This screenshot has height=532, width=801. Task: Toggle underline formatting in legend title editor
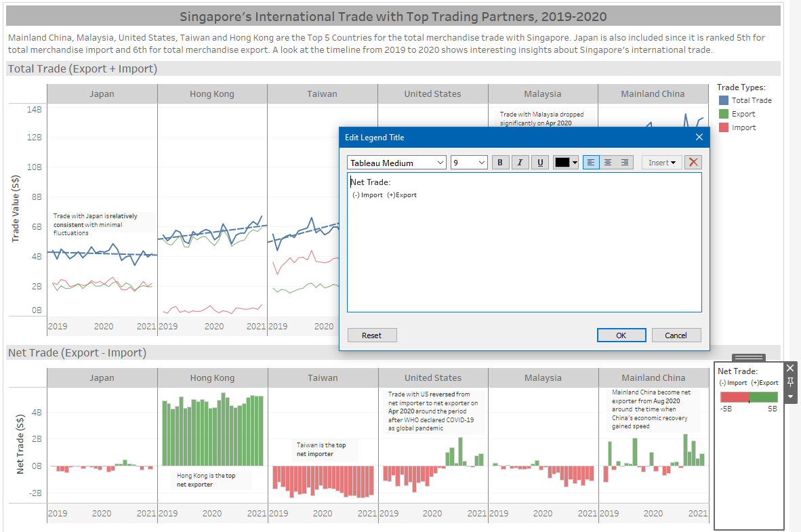tap(539, 163)
